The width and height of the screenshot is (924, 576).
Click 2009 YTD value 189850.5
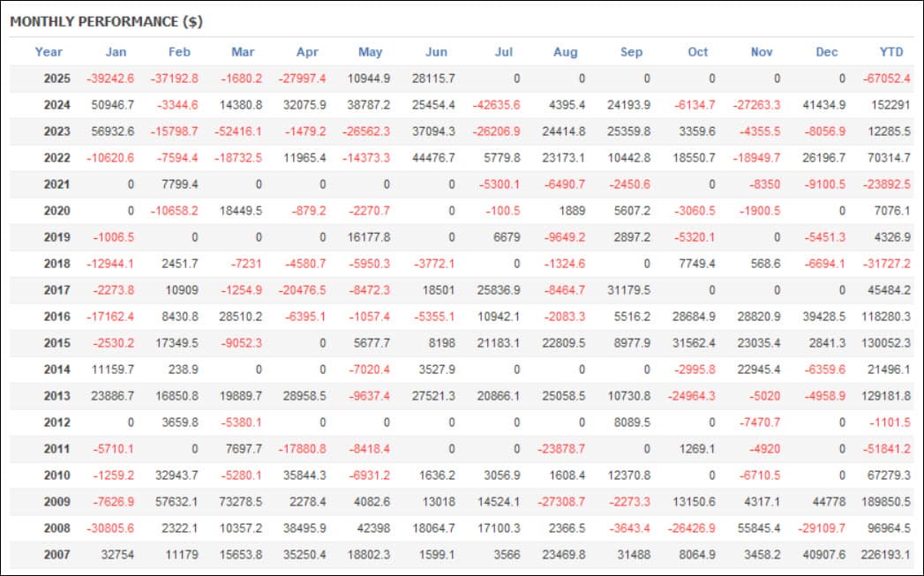click(886, 502)
